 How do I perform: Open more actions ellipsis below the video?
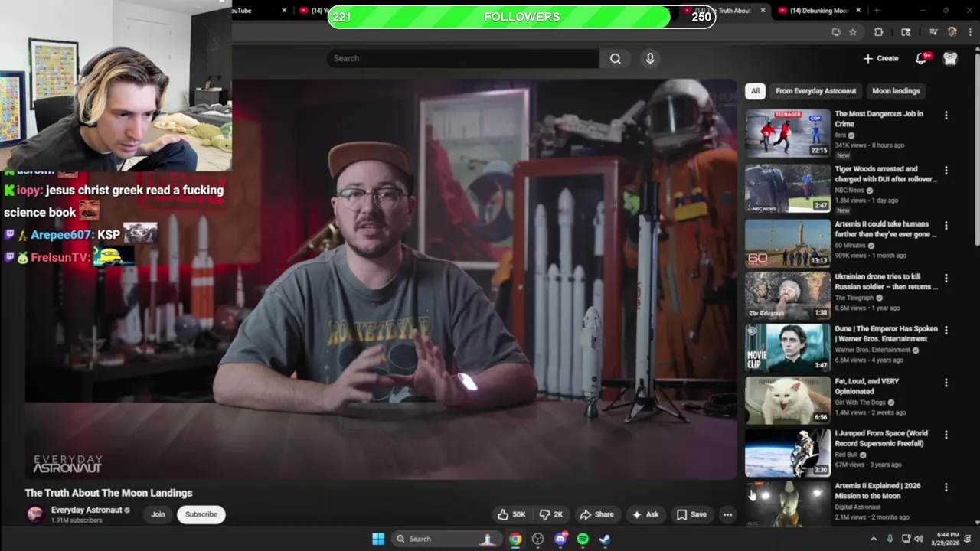pyautogui.click(x=727, y=514)
